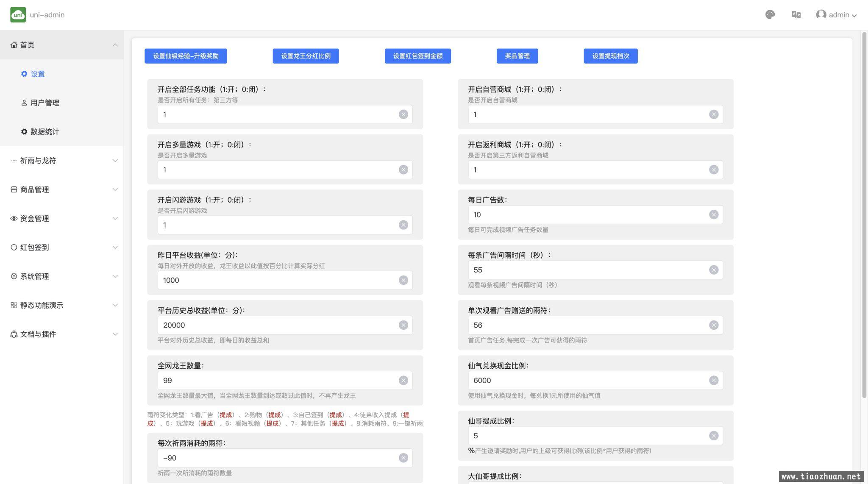Expand the 商品管理 menu

[62, 189]
